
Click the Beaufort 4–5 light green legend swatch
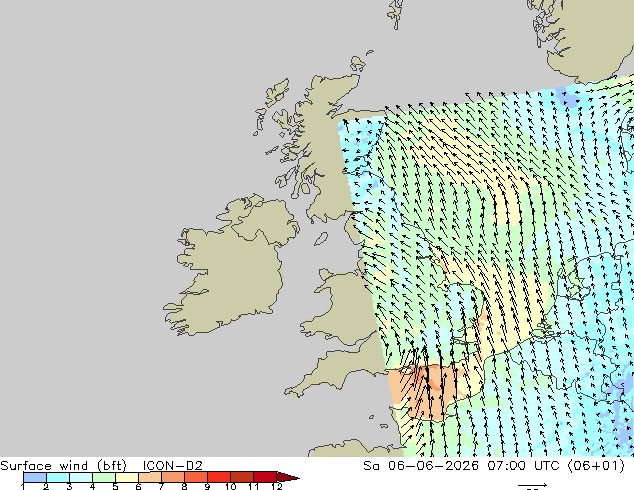pos(104,477)
